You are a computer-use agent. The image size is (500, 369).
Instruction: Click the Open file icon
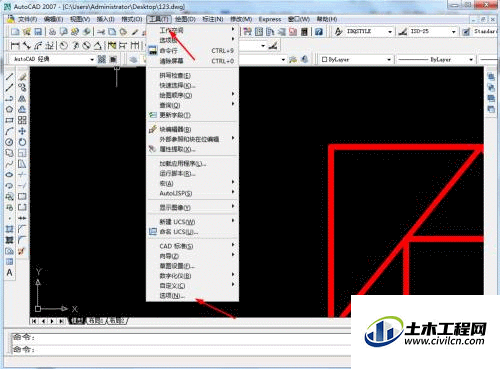pos(27,32)
